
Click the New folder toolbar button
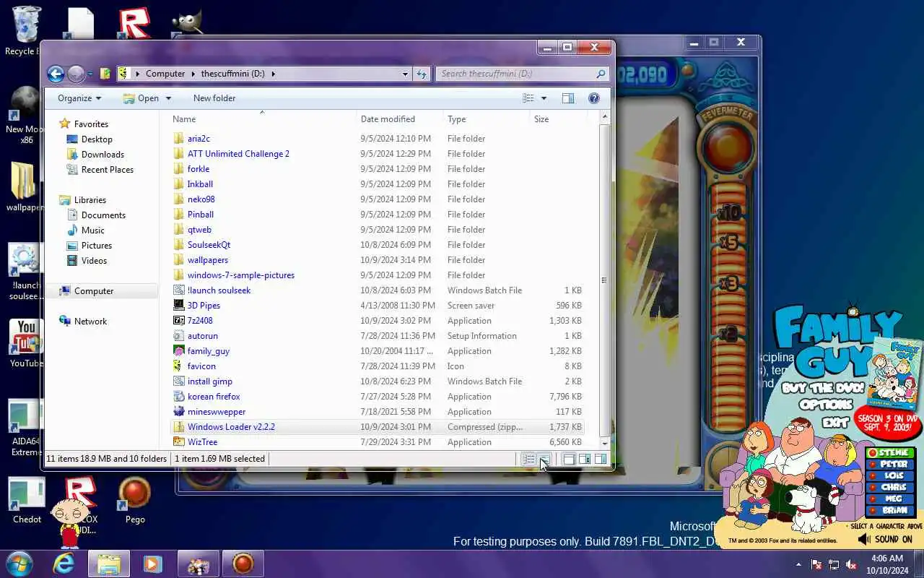pyautogui.click(x=214, y=98)
